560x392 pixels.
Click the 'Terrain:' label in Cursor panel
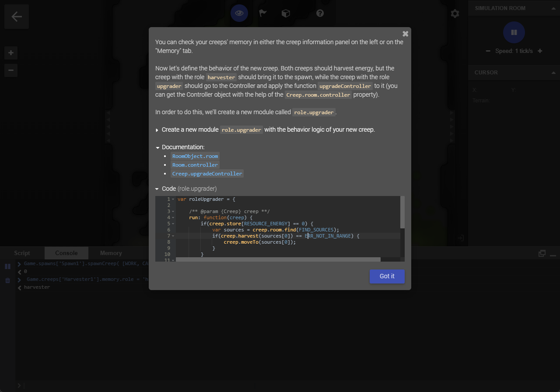[x=481, y=101]
